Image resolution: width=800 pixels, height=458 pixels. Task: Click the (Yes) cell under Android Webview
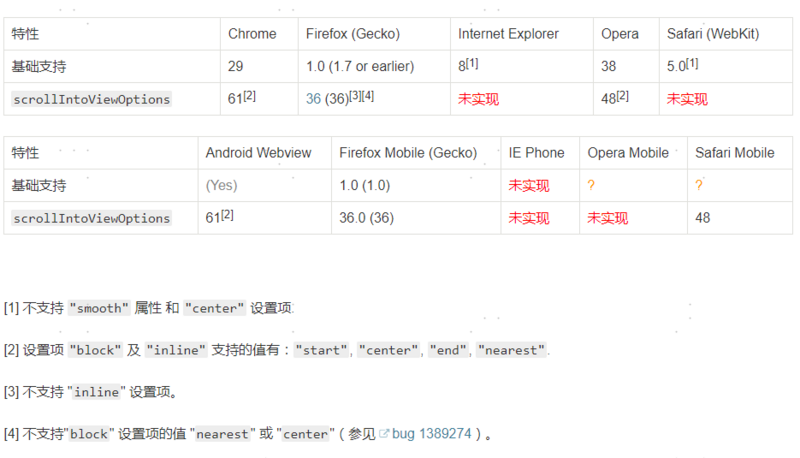(221, 186)
